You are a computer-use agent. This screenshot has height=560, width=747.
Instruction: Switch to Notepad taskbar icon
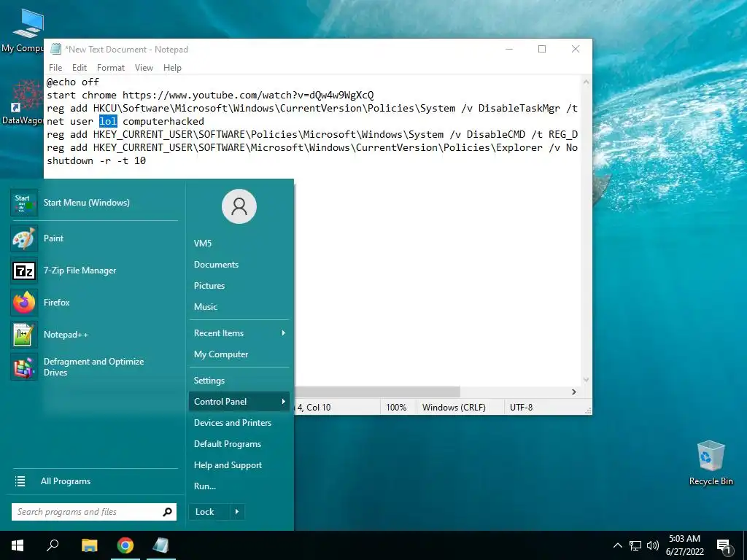tap(161, 545)
